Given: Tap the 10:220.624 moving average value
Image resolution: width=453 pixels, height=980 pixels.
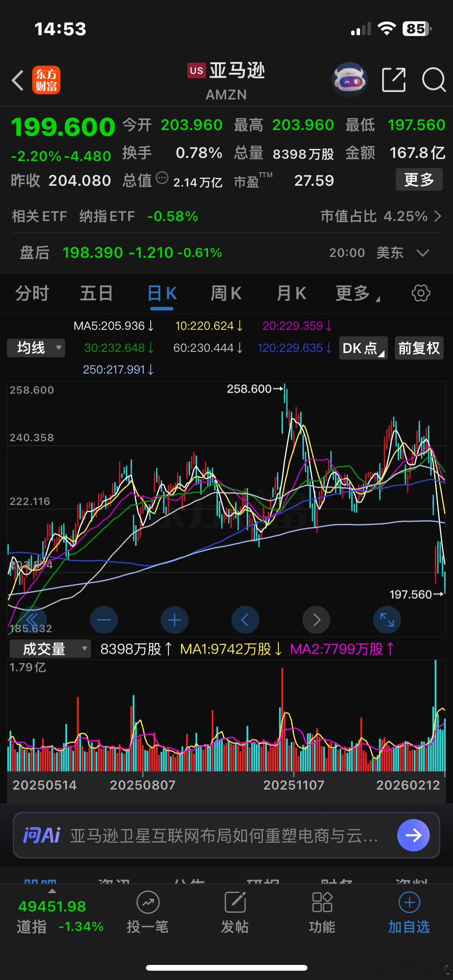Looking at the screenshot, I should (209, 326).
